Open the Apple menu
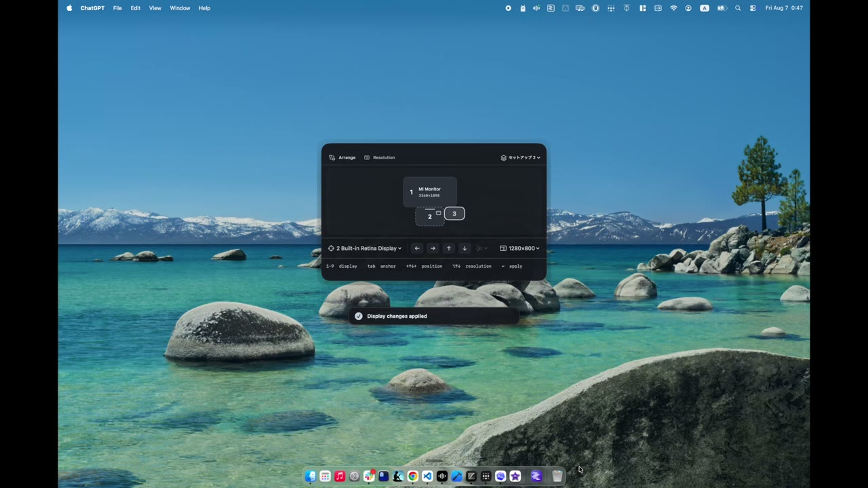Image resolution: width=868 pixels, height=488 pixels. pos(69,8)
